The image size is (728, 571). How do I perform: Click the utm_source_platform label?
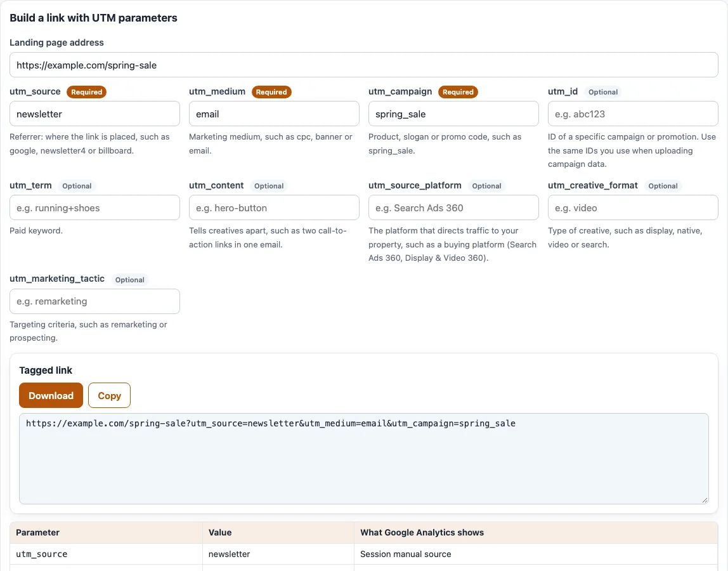point(415,185)
